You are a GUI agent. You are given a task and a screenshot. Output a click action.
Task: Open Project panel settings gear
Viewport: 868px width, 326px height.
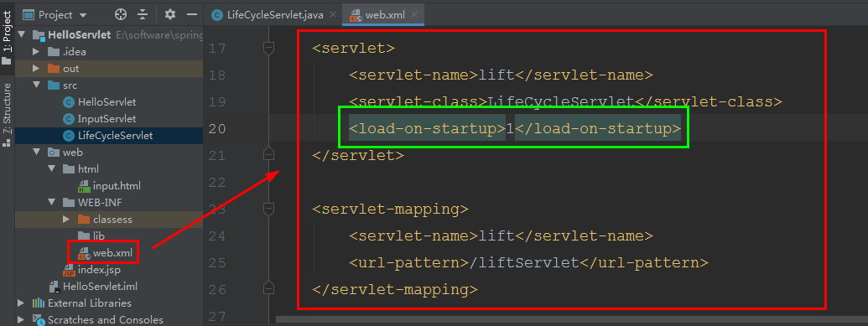tap(170, 14)
